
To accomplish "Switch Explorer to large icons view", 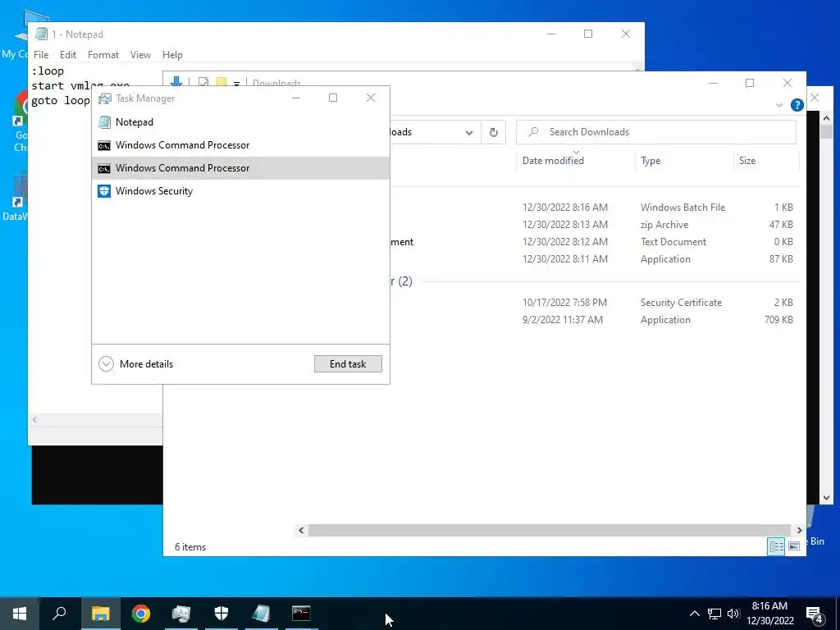I will (794, 546).
